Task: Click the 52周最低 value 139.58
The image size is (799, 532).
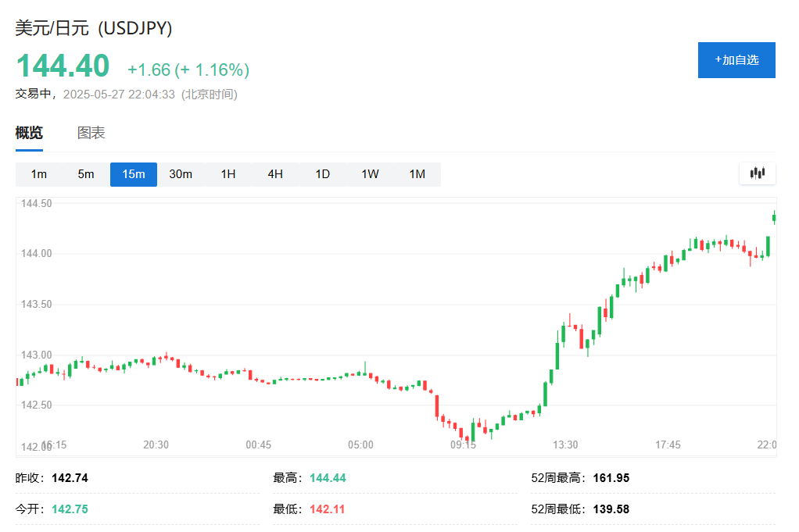Action: [x=611, y=509]
